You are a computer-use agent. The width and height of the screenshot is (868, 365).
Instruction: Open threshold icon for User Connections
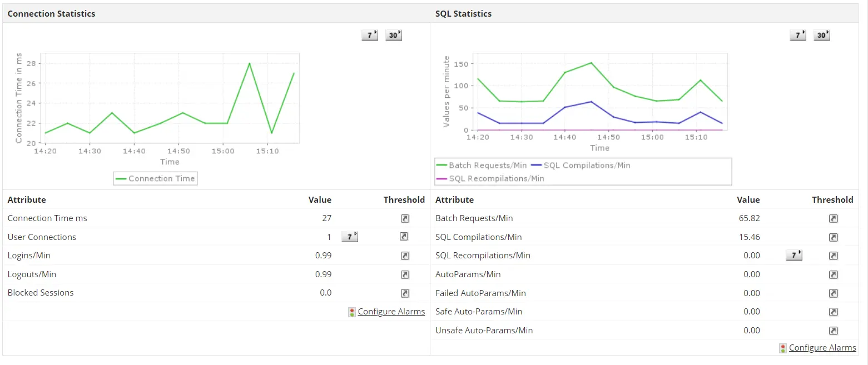[x=404, y=237]
